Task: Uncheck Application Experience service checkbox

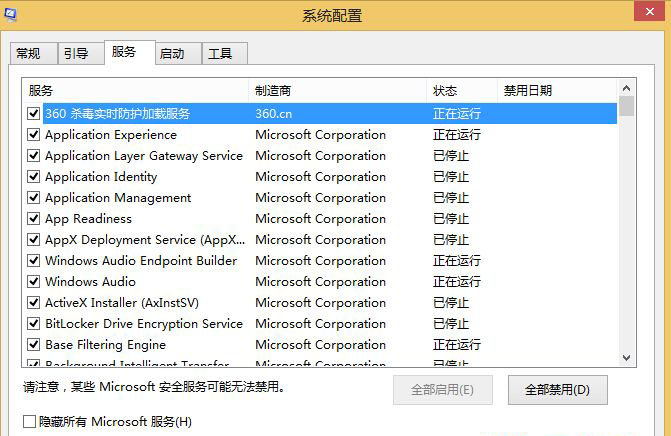Action: [x=33, y=134]
